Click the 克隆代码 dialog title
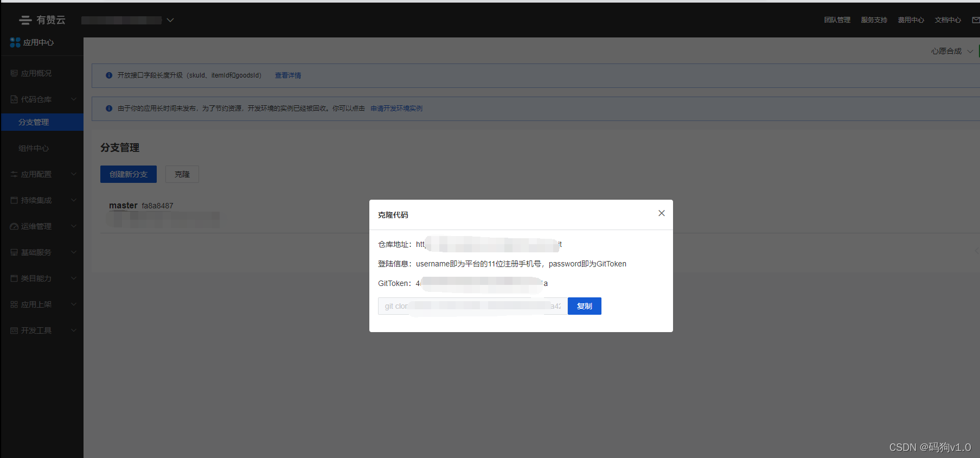Image resolution: width=980 pixels, height=458 pixels. click(393, 215)
